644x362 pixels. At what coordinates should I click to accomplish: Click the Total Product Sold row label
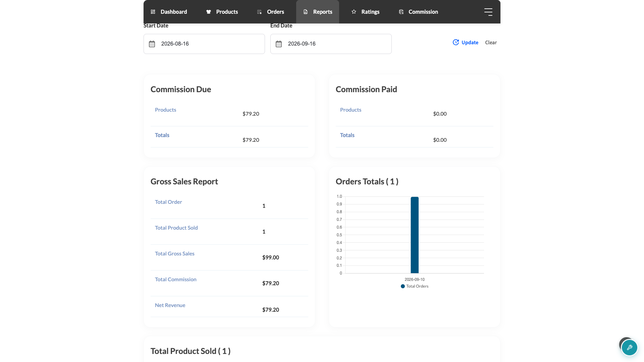pyautogui.click(x=176, y=228)
